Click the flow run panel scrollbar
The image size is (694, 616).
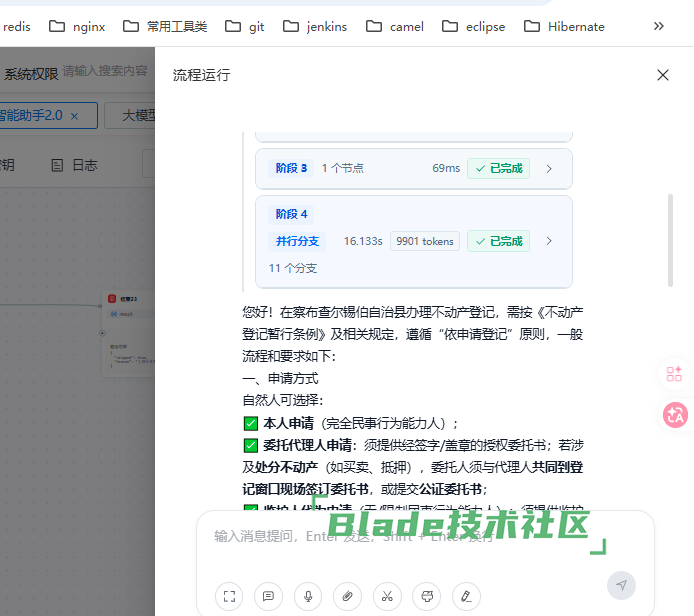click(x=670, y=240)
